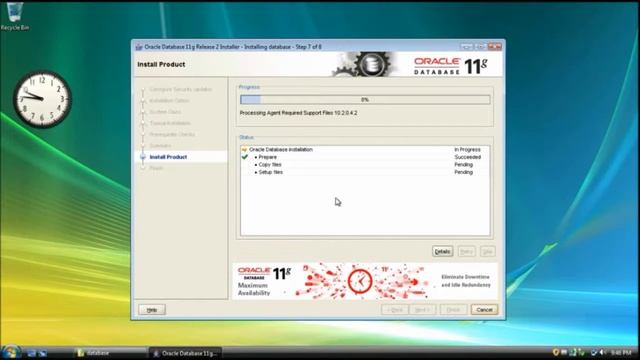Select the Oracle Database 11g taskbar button
Viewport: 640px width, 360px height.
[185, 353]
